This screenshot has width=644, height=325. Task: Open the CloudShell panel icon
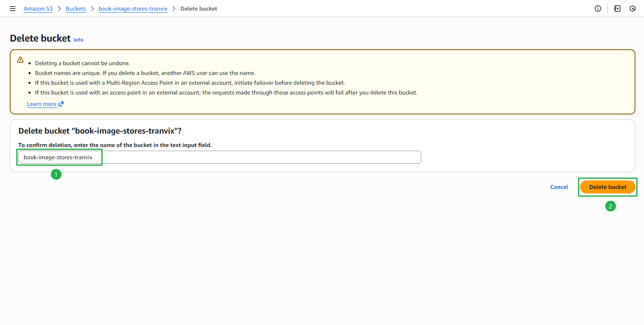617,9
